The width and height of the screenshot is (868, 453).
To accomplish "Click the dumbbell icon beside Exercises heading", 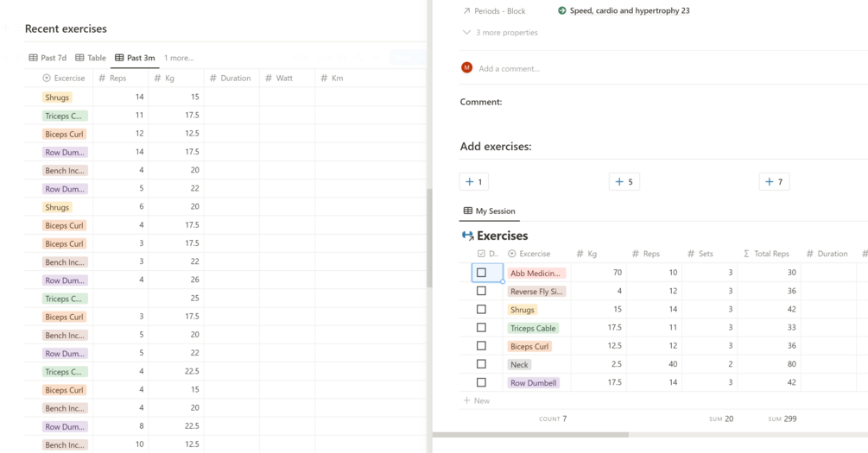I will [x=467, y=236].
